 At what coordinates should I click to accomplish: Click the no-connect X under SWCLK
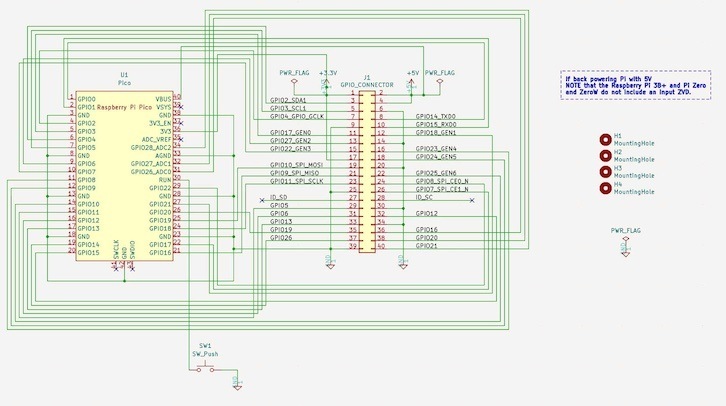click(x=116, y=269)
